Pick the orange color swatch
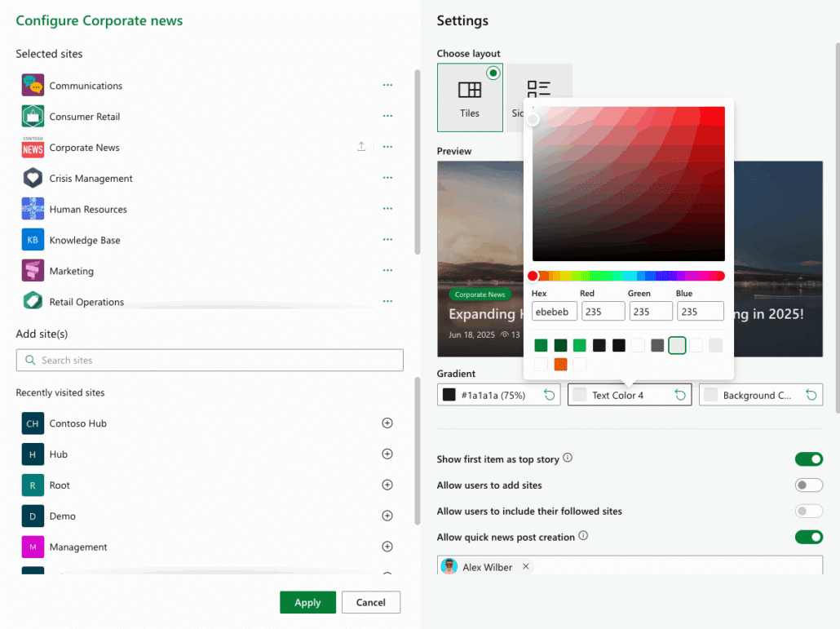 [x=560, y=364]
